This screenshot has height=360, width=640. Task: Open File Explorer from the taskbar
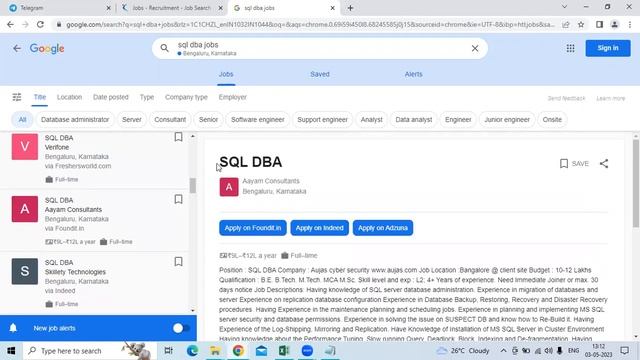(x=215, y=351)
